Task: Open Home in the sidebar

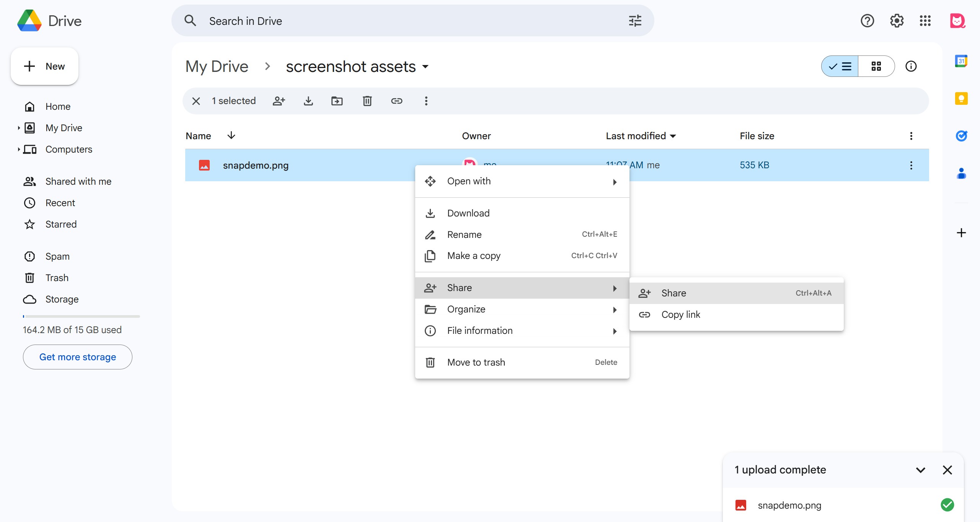Action: point(57,106)
